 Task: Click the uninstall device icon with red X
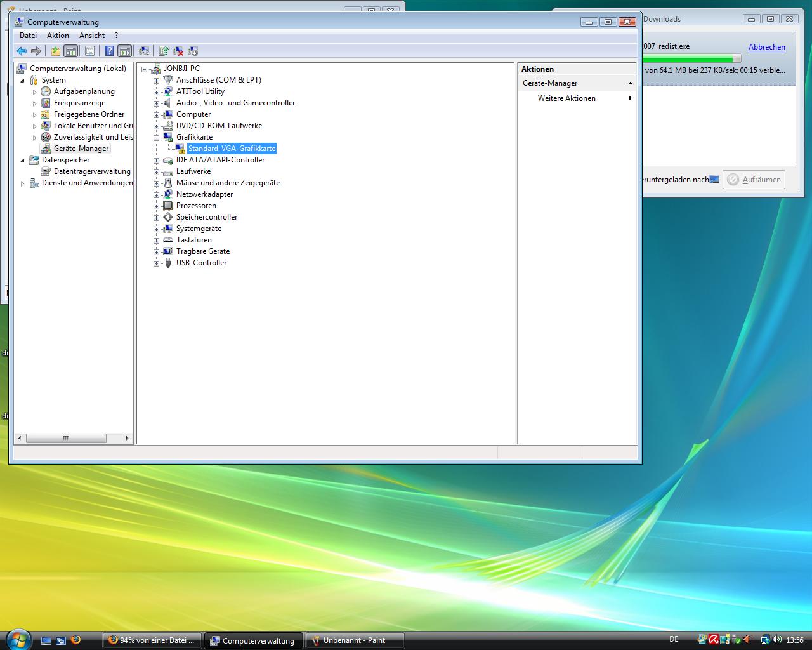click(x=178, y=51)
